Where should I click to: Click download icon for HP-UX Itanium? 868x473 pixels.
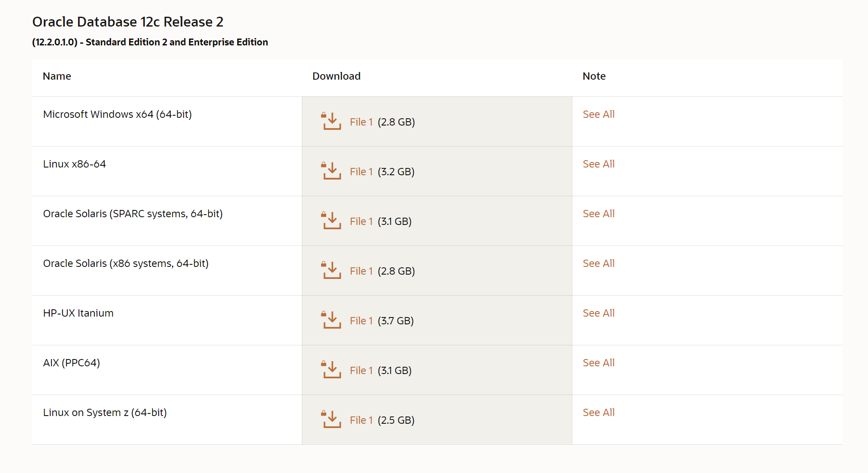[331, 320]
